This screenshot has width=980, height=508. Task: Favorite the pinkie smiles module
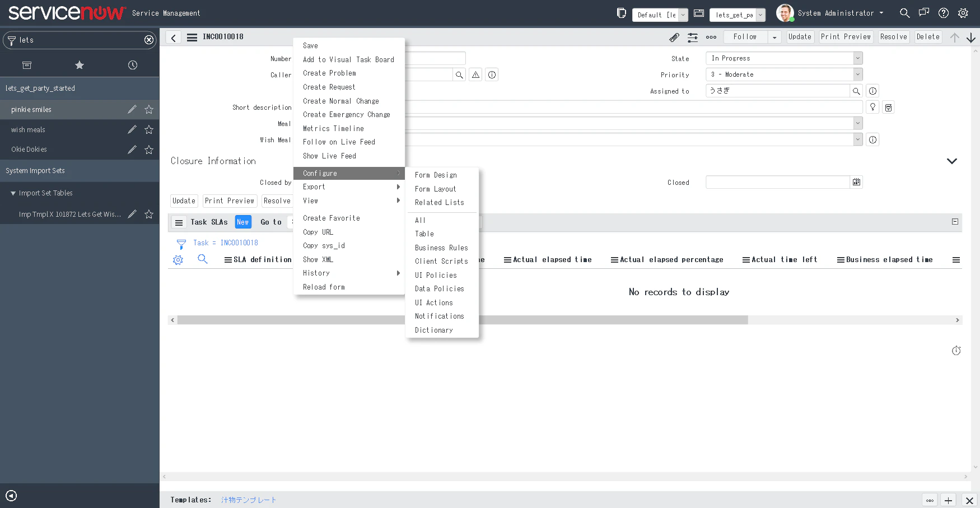coord(149,109)
